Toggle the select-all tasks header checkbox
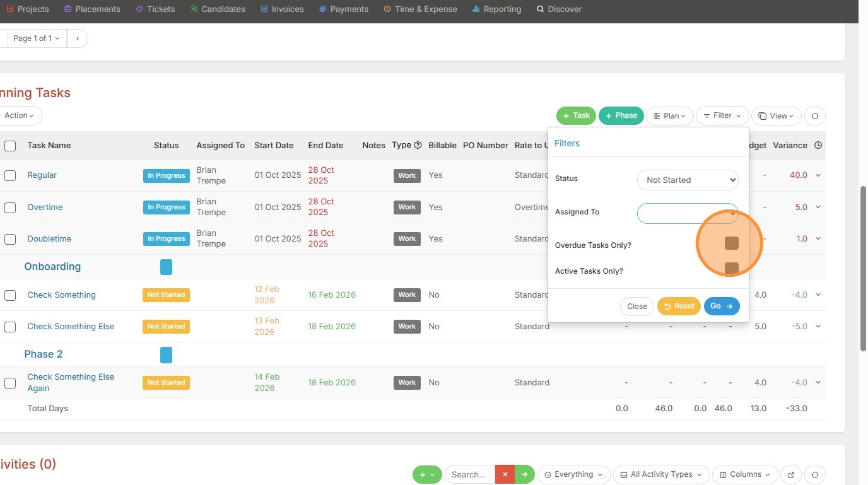868x485 pixels. click(10, 146)
